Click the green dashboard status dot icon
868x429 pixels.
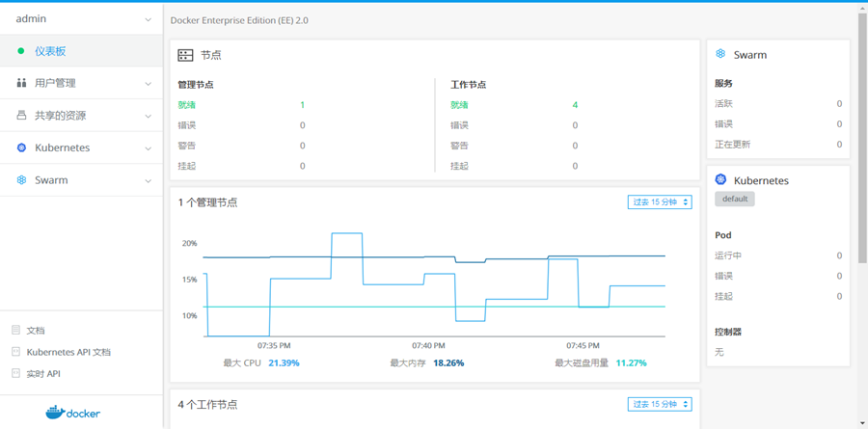21,51
